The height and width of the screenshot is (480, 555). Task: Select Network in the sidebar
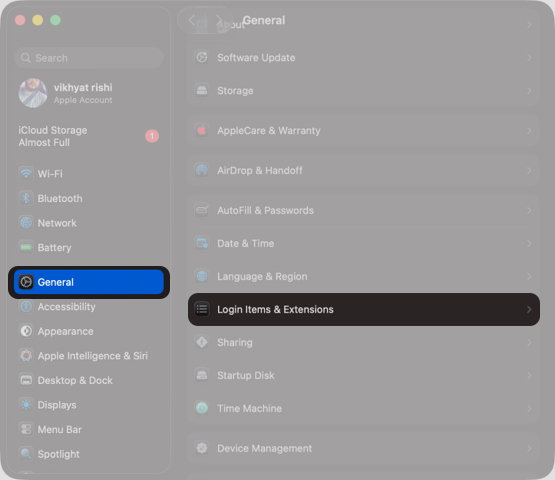point(89,223)
